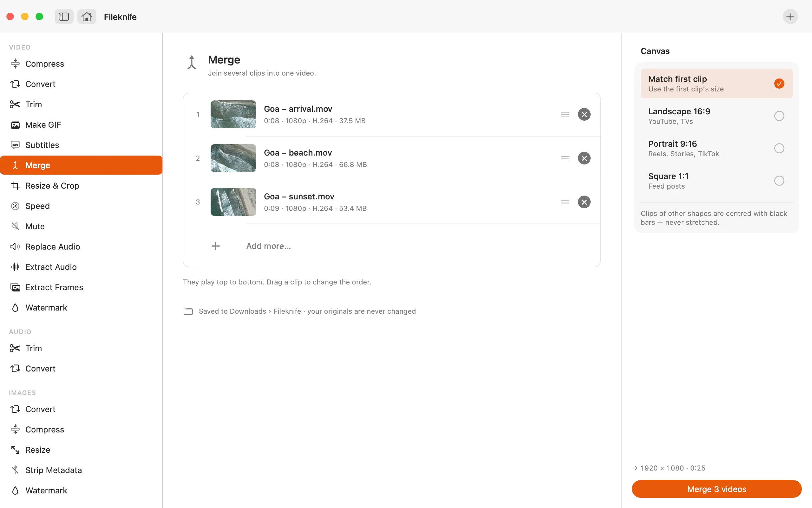Select the Goa – arrival.mov thumbnail
This screenshot has height=508, width=812.
(x=233, y=114)
